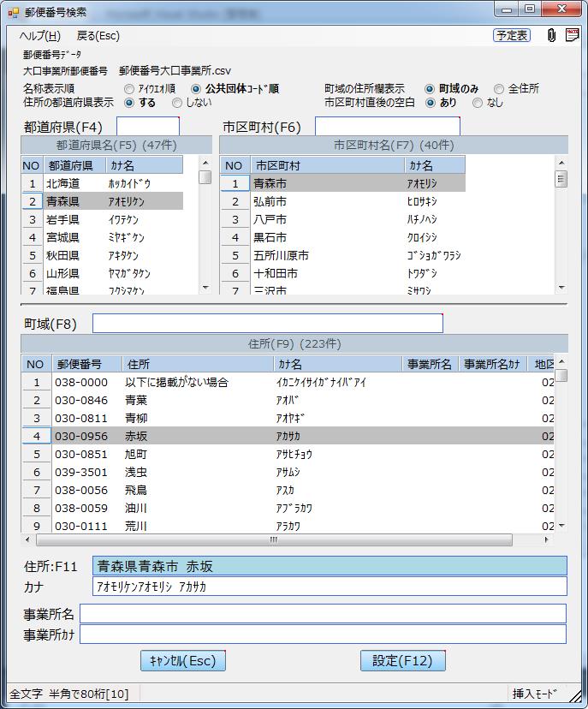
Task: Click the 町域(F8) search field
Action: [267, 323]
